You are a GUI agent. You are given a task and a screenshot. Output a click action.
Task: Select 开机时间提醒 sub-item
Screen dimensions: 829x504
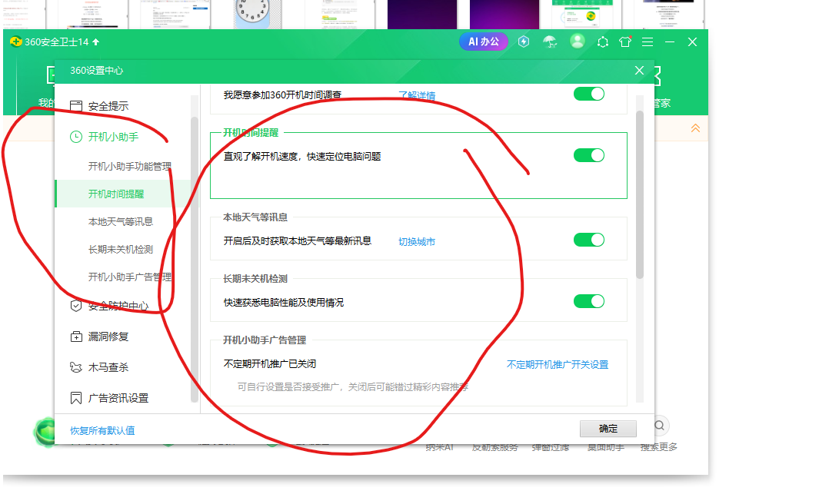[x=116, y=194]
